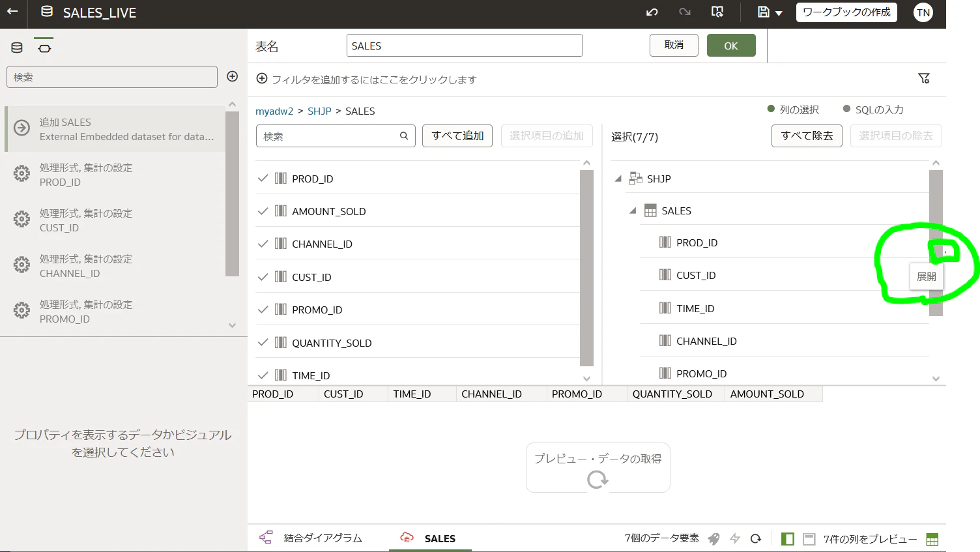Click the 展開 expand handle

point(945,252)
